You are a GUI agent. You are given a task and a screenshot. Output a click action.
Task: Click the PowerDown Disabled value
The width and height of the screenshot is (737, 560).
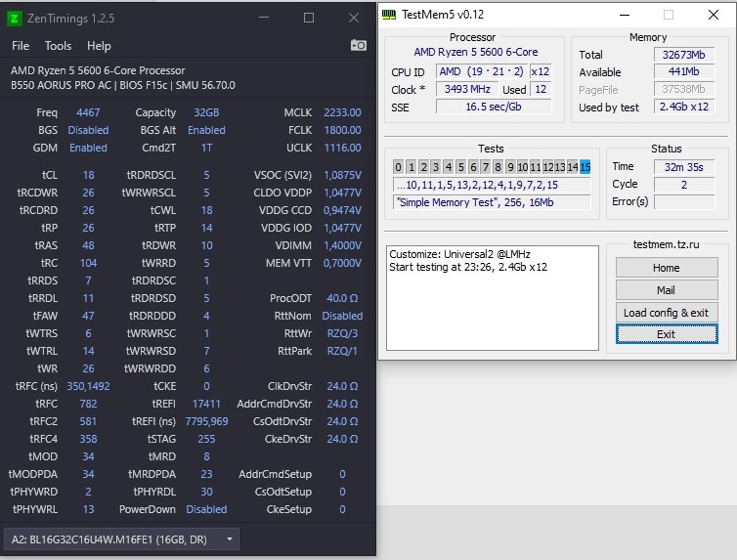click(206, 509)
